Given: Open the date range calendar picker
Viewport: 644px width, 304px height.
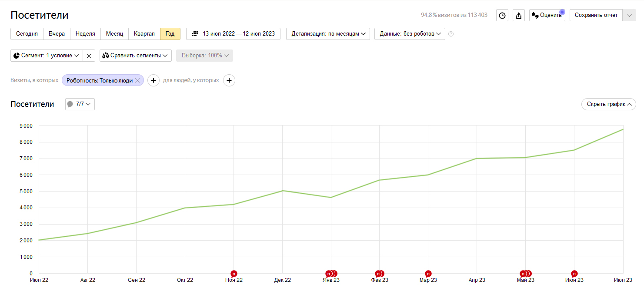Looking at the screenshot, I should click(x=233, y=34).
